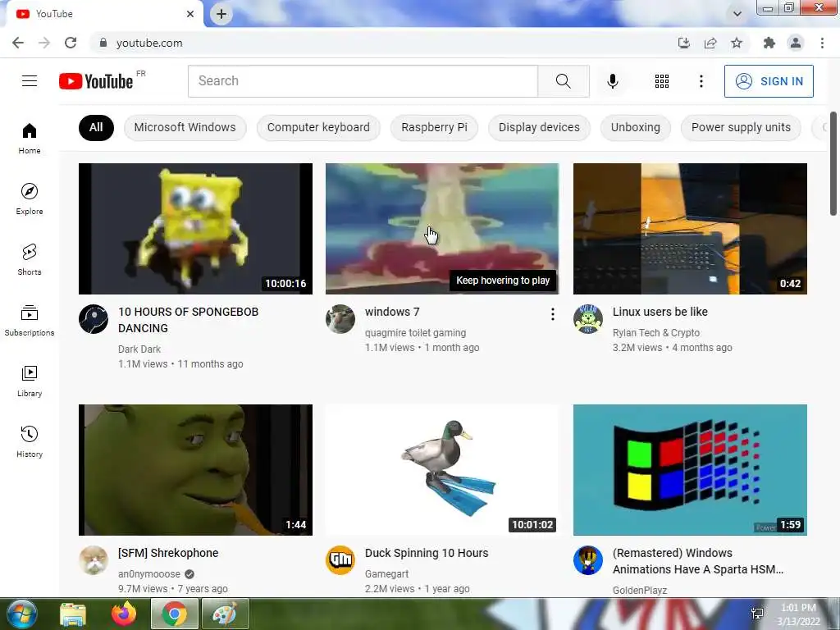Open Subscriptions in sidebar
Viewport: 840px width, 630px height.
(30, 321)
